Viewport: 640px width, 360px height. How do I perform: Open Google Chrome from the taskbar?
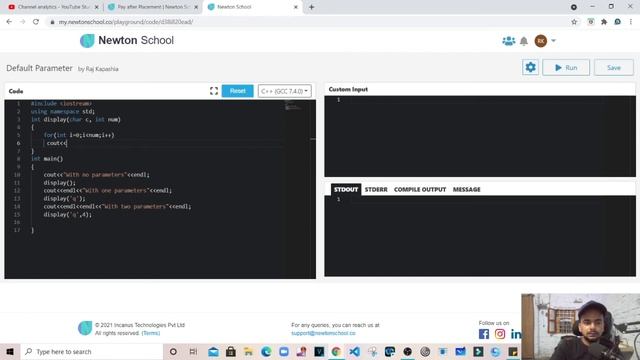(336, 351)
